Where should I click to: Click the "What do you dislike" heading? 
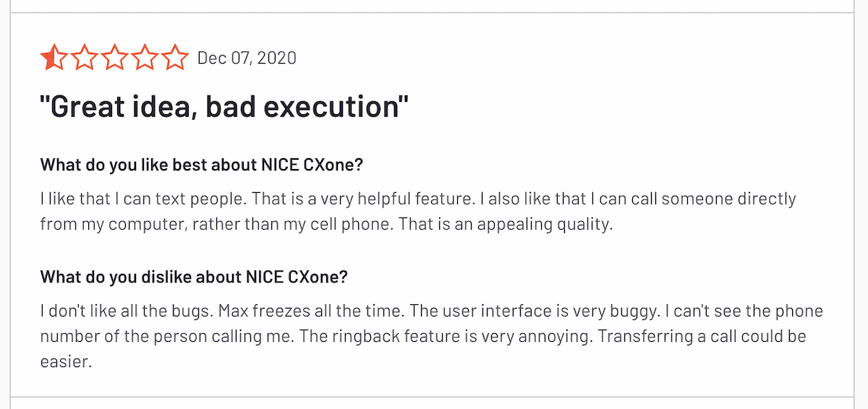[x=194, y=277]
